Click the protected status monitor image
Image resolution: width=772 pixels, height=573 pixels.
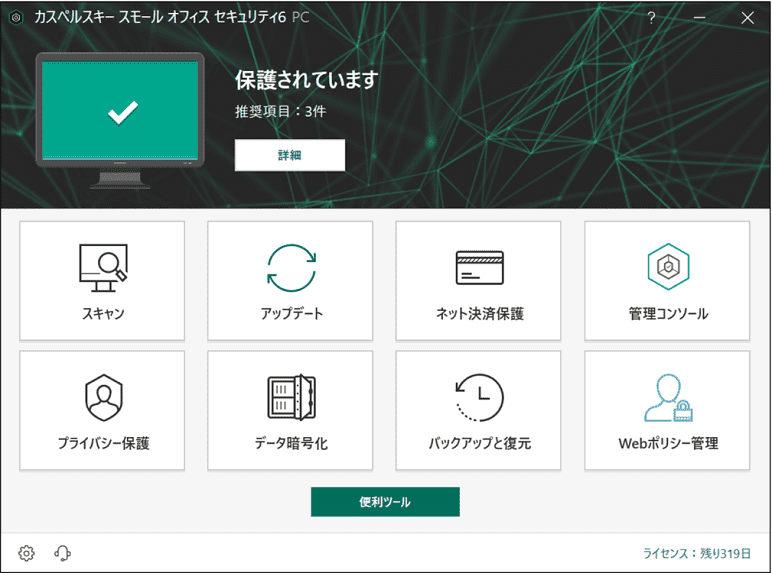(120, 120)
